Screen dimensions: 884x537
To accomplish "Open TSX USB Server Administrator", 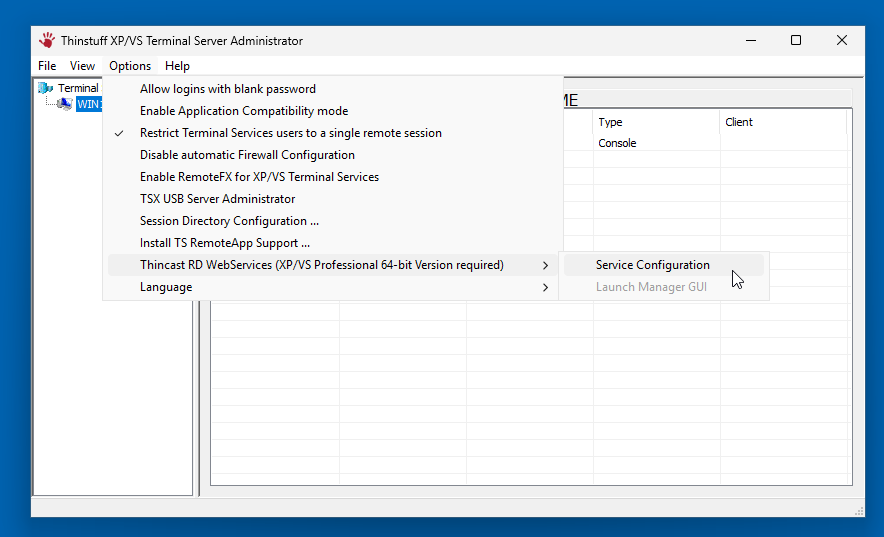I will tap(333, 199).
